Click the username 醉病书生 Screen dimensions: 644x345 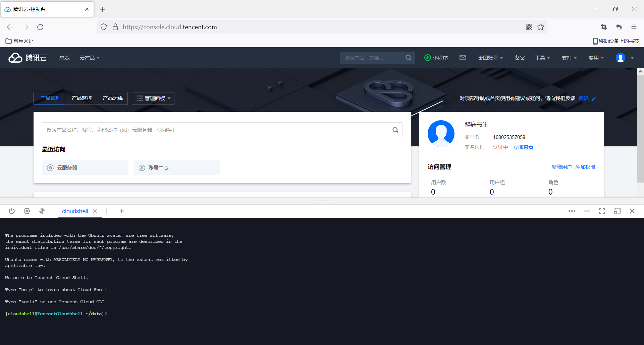[476, 125]
